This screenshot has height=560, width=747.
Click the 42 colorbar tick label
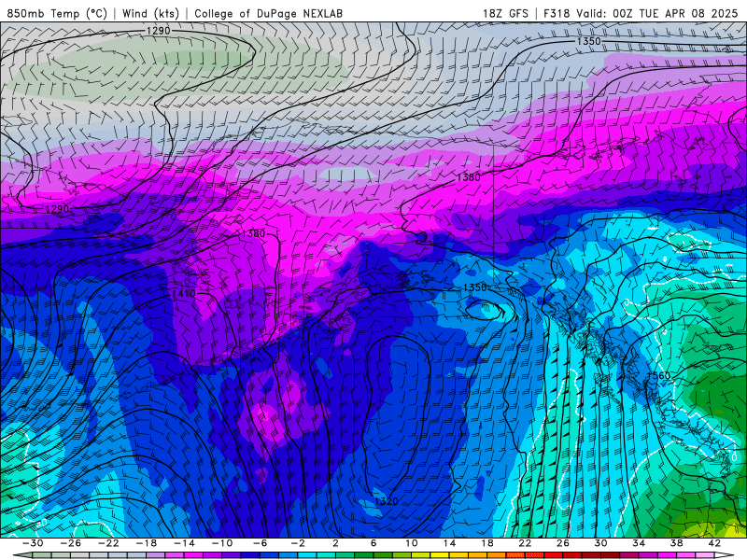[714, 543]
